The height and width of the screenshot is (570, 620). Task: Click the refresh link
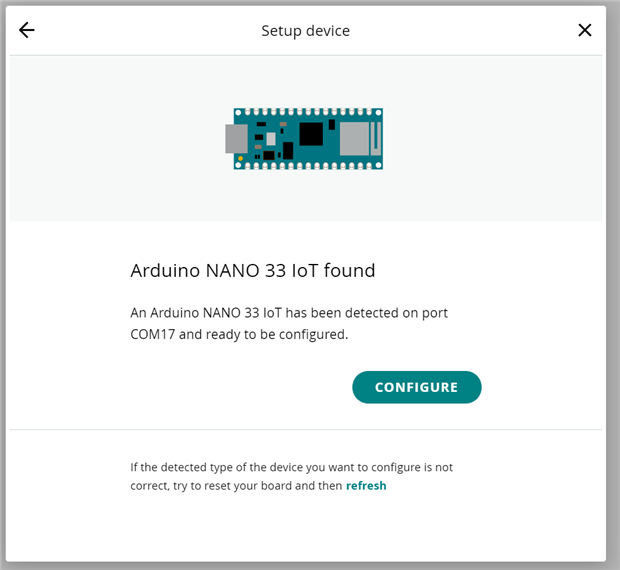pos(366,485)
